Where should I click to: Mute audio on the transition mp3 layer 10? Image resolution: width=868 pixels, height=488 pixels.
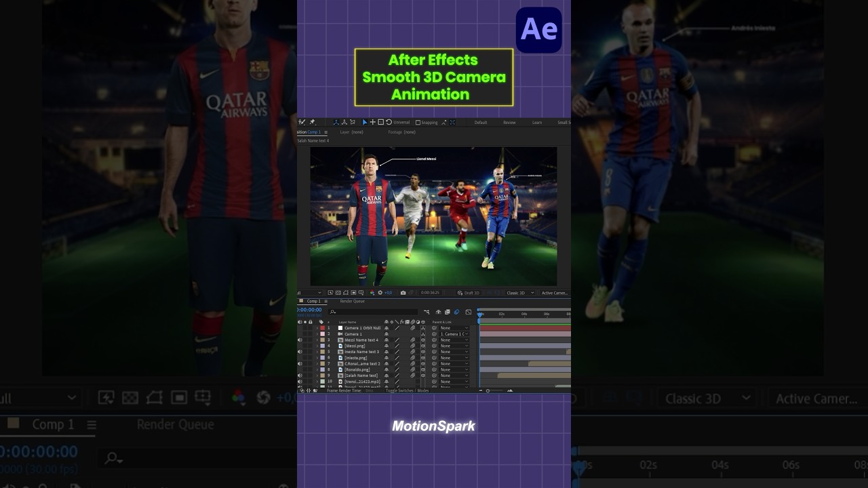pos(300,382)
